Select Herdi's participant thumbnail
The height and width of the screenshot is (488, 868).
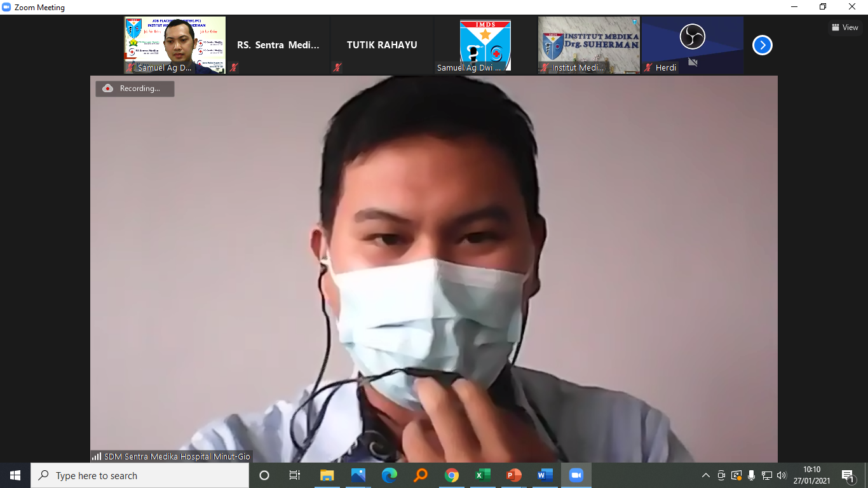(692, 44)
